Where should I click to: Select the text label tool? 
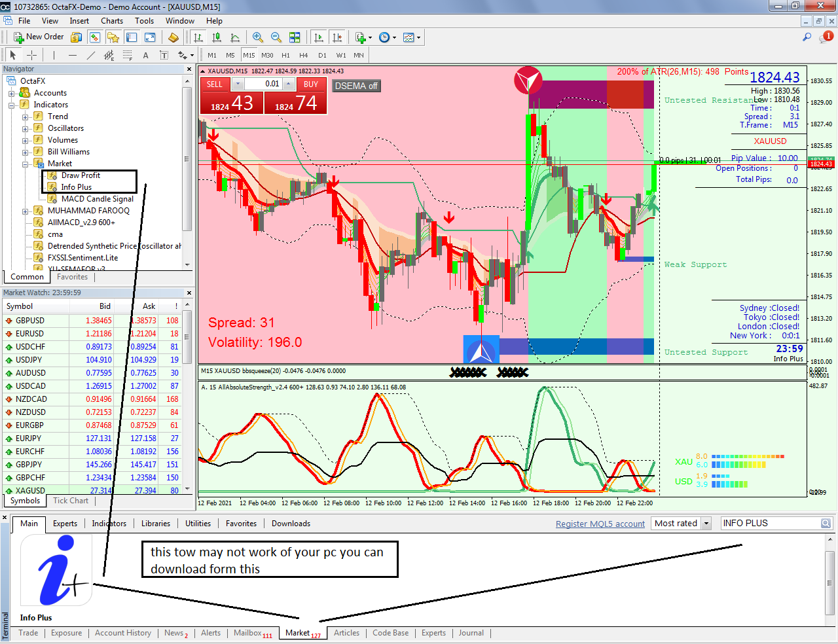(145, 55)
